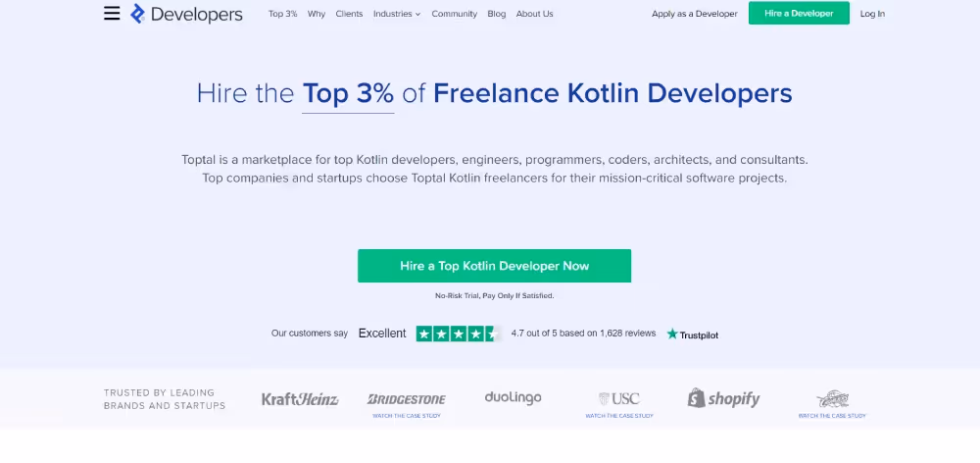Image resolution: width=980 pixels, height=463 pixels.
Task: Click the Log In link
Action: [x=872, y=14]
